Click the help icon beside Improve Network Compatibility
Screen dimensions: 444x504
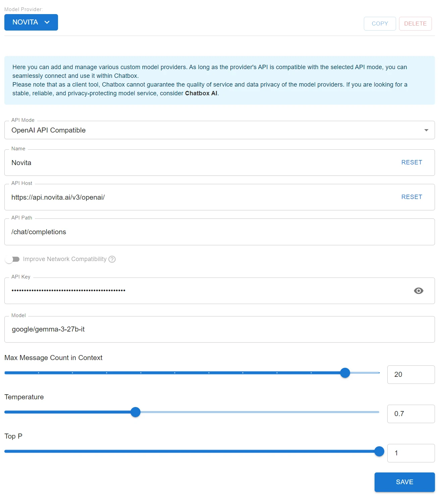(112, 259)
